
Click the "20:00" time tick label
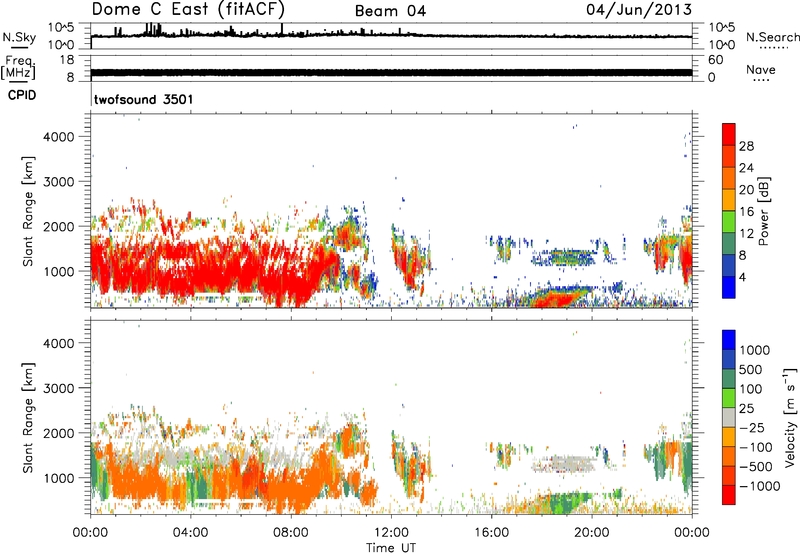coord(591,533)
